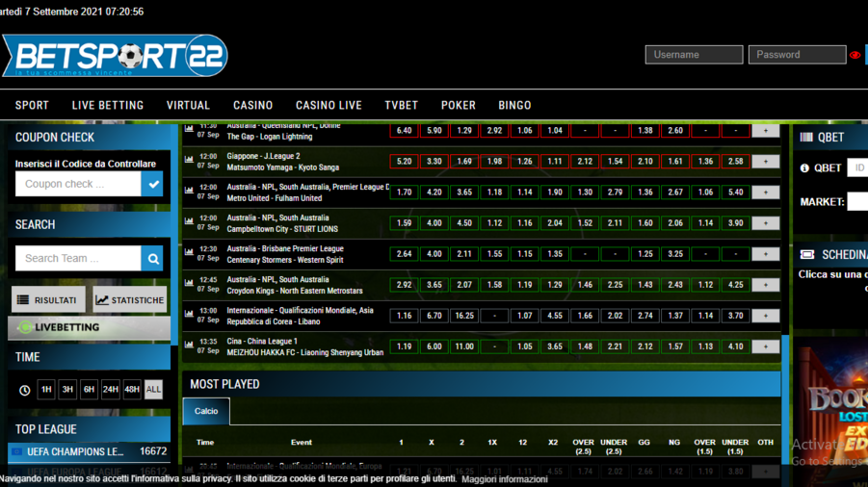This screenshot has width=868, height=487.
Task: Select the ALL time filter
Action: pos(153,390)
